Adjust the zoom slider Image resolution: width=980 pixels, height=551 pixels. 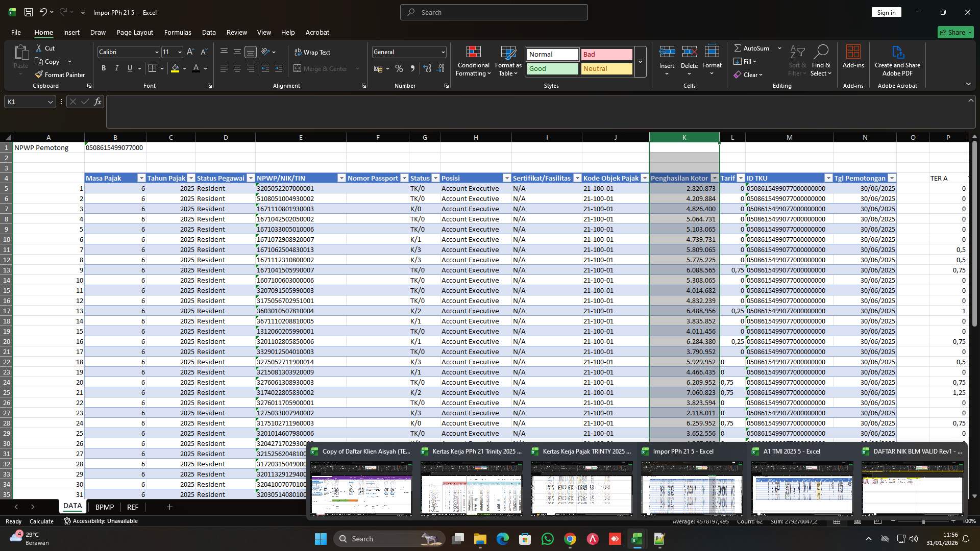coord(924,521)
